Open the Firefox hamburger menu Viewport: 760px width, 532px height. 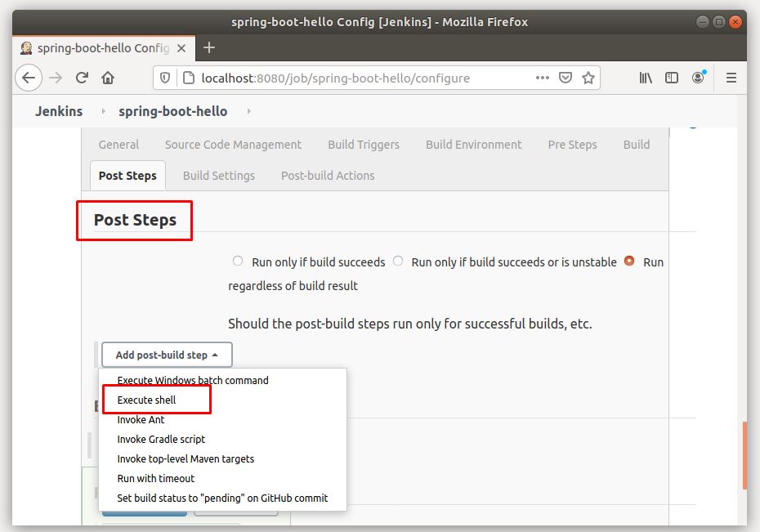coord(731,78)
